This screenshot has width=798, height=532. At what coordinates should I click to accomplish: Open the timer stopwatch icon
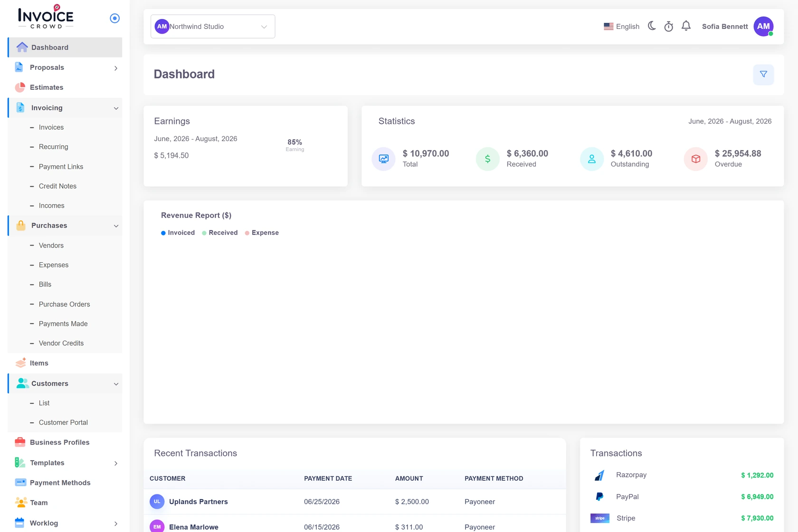669,27
